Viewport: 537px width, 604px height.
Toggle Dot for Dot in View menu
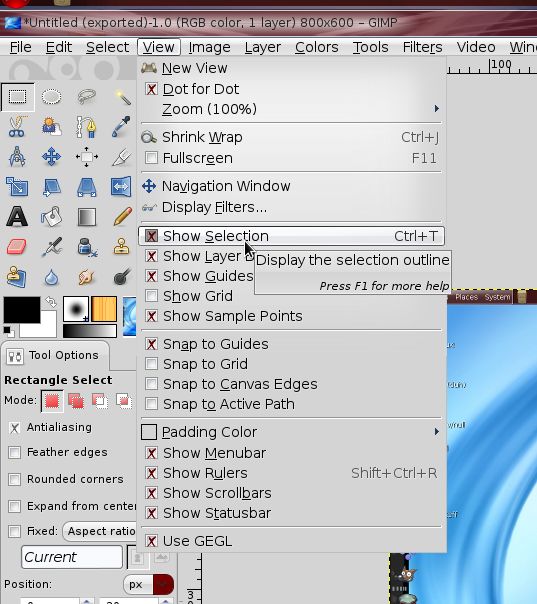point(292,89)
